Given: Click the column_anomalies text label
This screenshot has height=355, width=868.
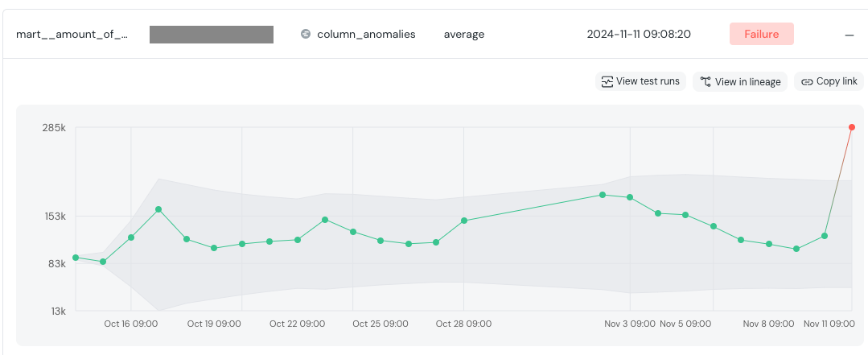Looking at the screenshot, I should (x=366, y=35).
